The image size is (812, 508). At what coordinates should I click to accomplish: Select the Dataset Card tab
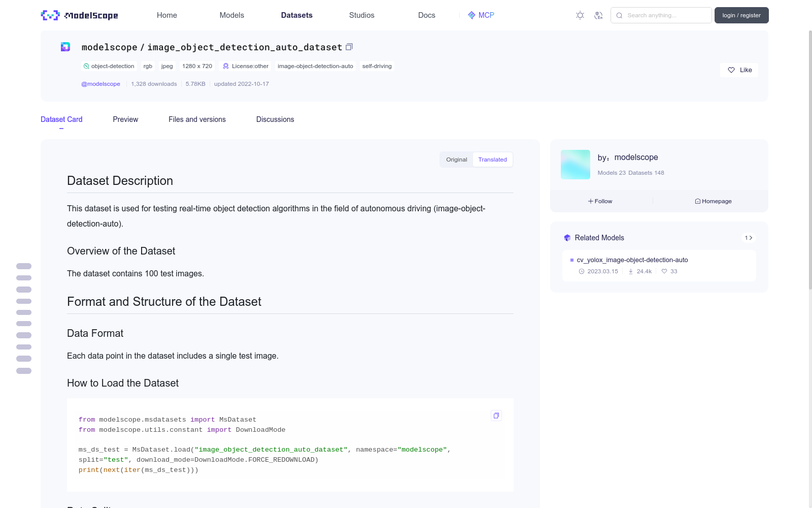(61, 119)
